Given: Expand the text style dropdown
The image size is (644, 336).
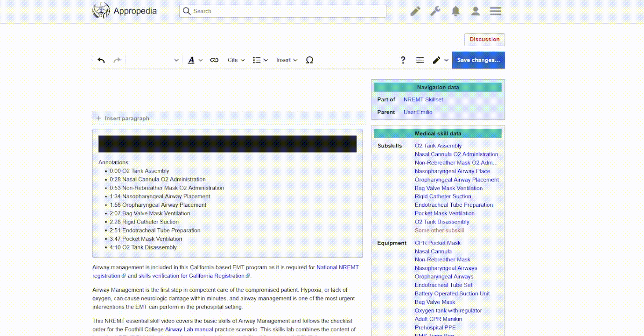Looking at the screenshot, I should click(x=195, y=60).
